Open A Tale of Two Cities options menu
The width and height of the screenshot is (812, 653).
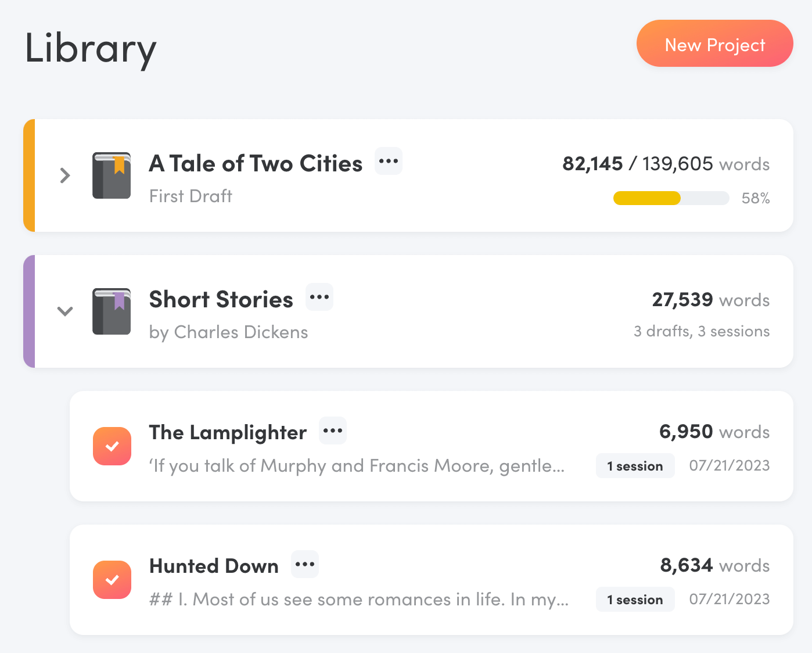[x=388, y=162]
